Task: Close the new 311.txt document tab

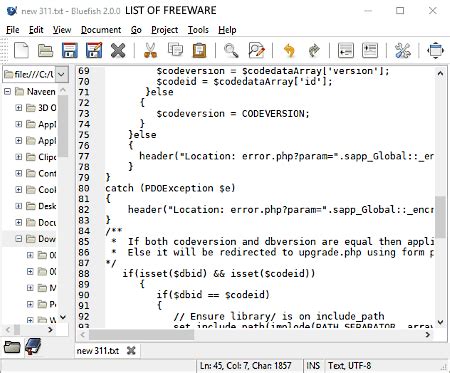Action: [131, 350]
